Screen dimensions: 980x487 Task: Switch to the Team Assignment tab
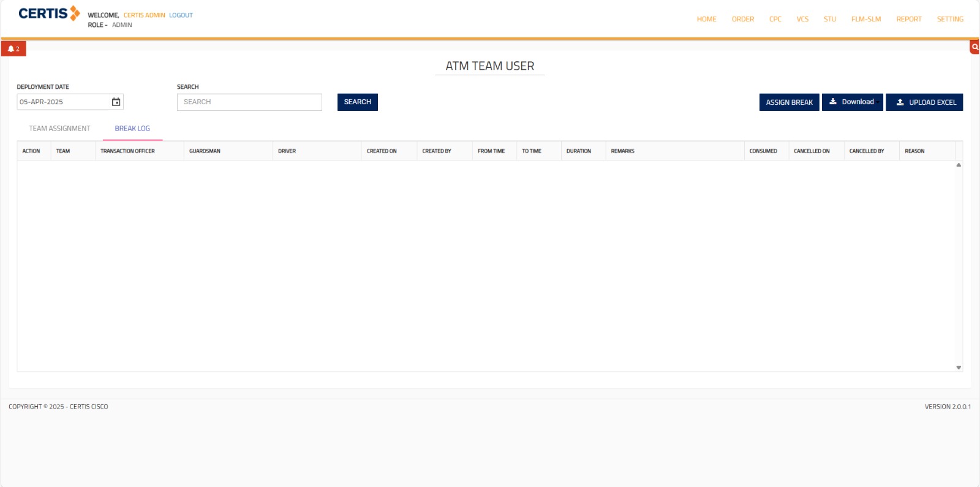click(59, 129)
